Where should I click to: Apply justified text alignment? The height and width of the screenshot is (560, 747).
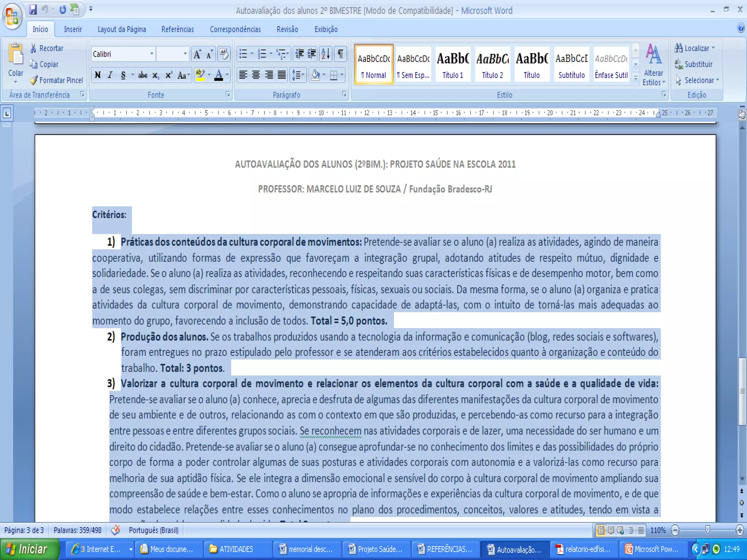click(x=282, y=75)
